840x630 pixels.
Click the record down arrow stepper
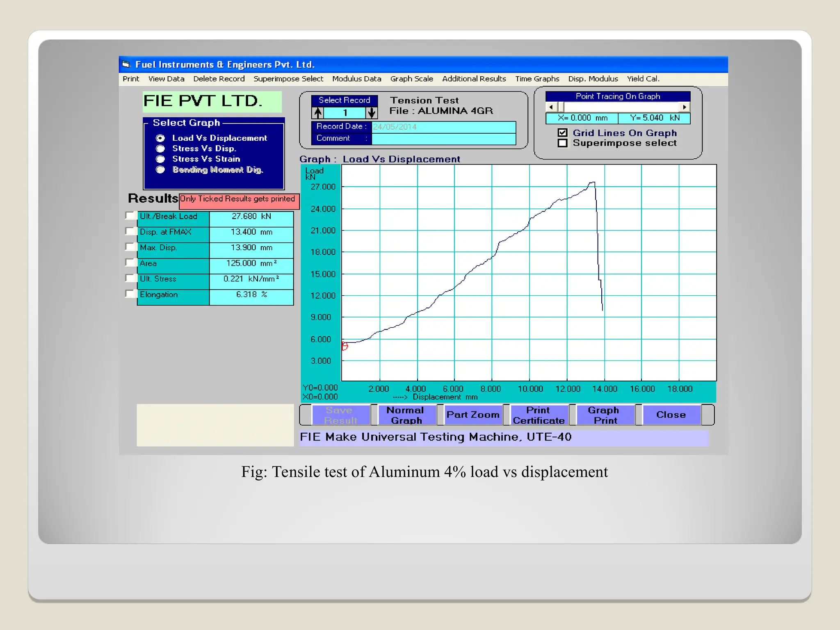tap(372, 112)
